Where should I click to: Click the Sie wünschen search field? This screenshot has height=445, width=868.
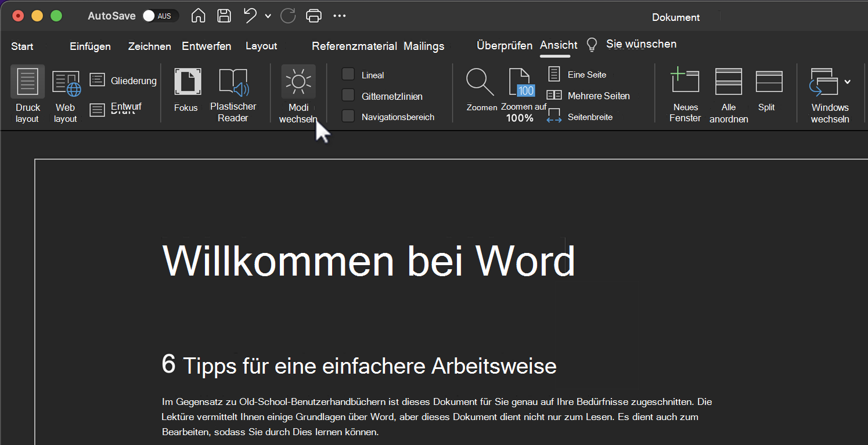(x=641, y=44)
